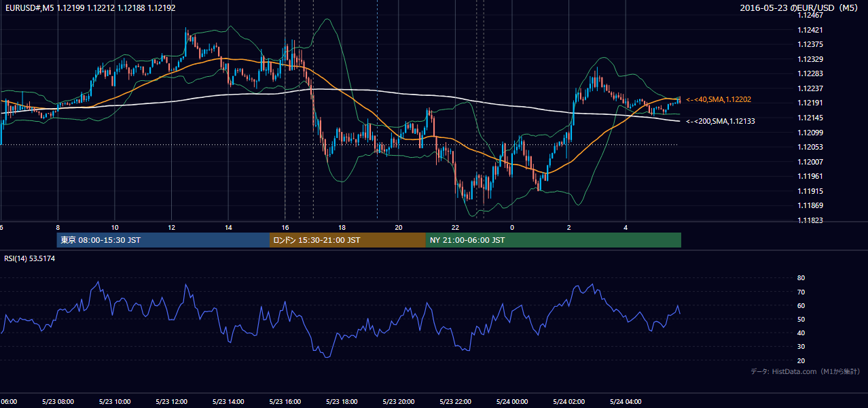868x408 pixels.
Task: Click price axis label 1.11915
Action: (811, 191)
